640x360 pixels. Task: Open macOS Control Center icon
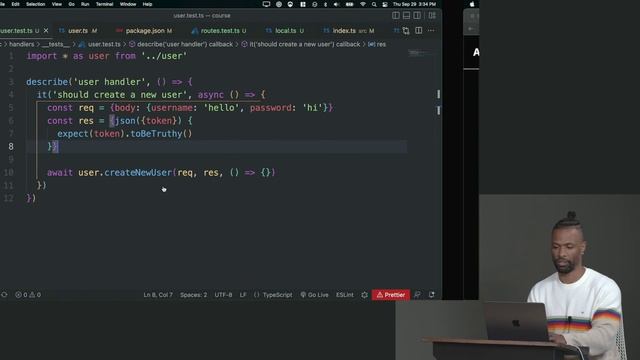click(385, 4)
